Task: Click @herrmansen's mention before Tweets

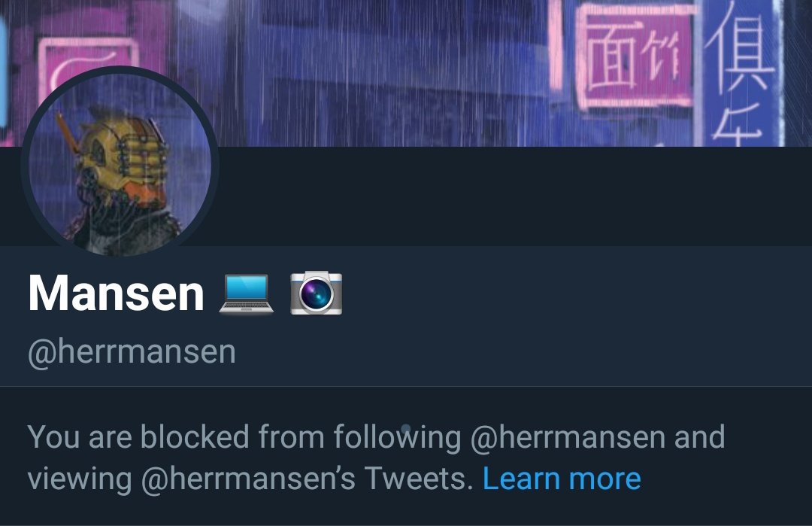Action: pyautogui.click(x=248, y=479)
